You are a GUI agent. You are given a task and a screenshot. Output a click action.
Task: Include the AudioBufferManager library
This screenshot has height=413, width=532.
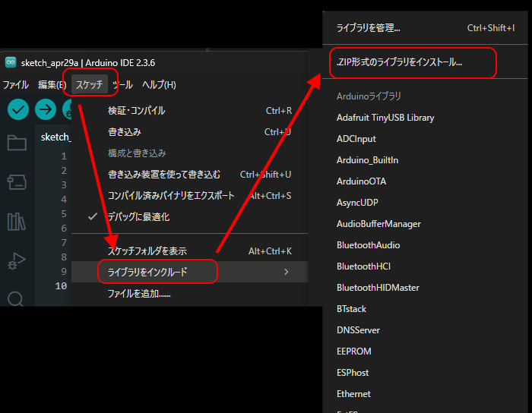click(x=426, y=224)
